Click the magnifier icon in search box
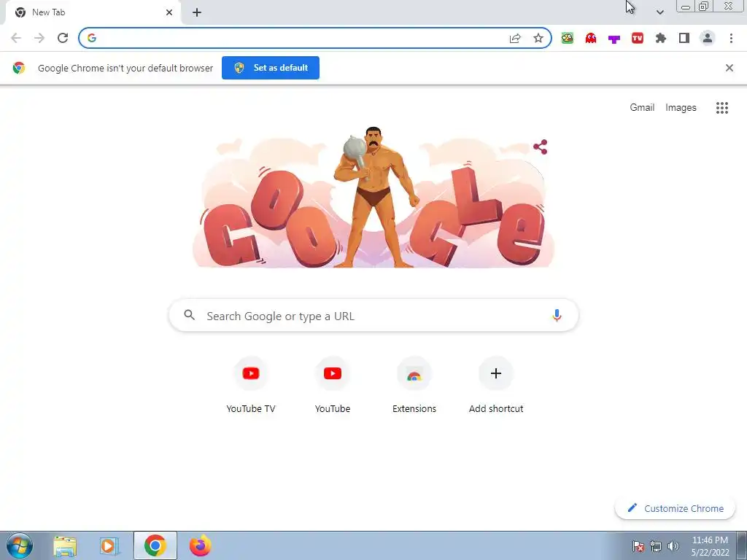 click(x=189, y=315)
